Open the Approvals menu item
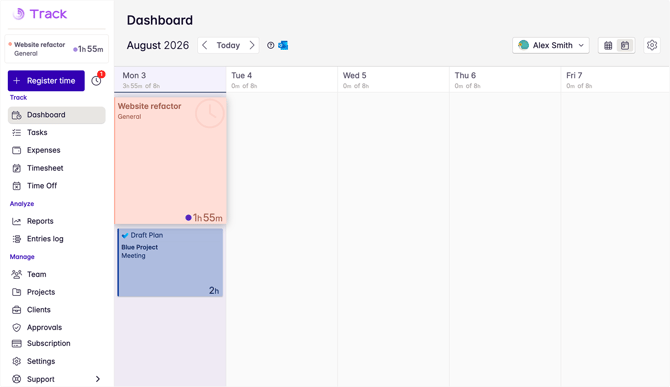The width and height of the screenshot is (670, 387). 56,328
